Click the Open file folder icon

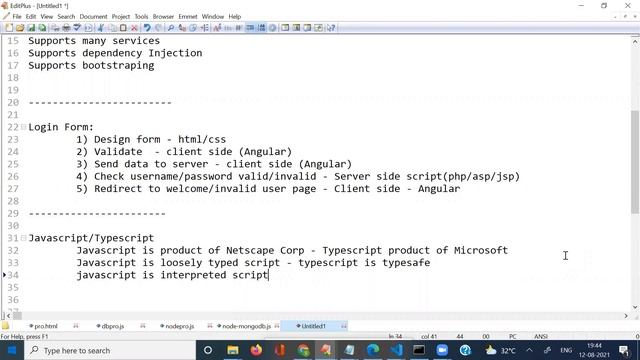tap(20, 28)
